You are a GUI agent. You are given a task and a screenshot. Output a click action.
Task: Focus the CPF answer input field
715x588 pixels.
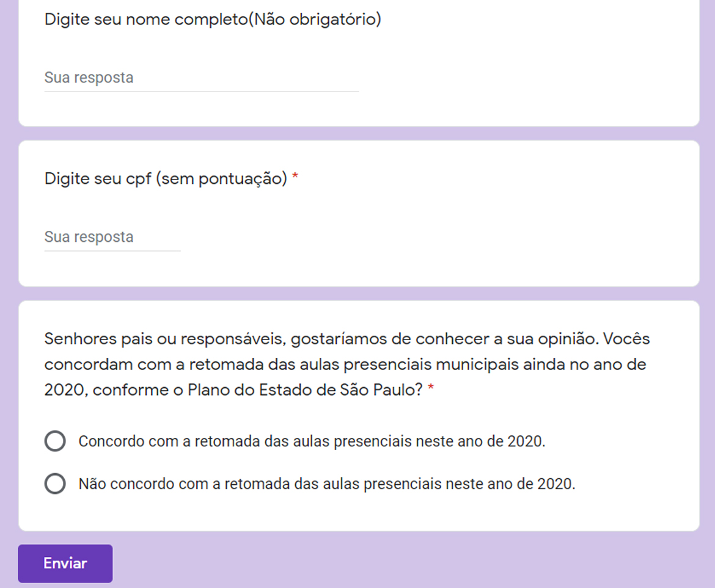pyautogui.click(x=112, y=237)
